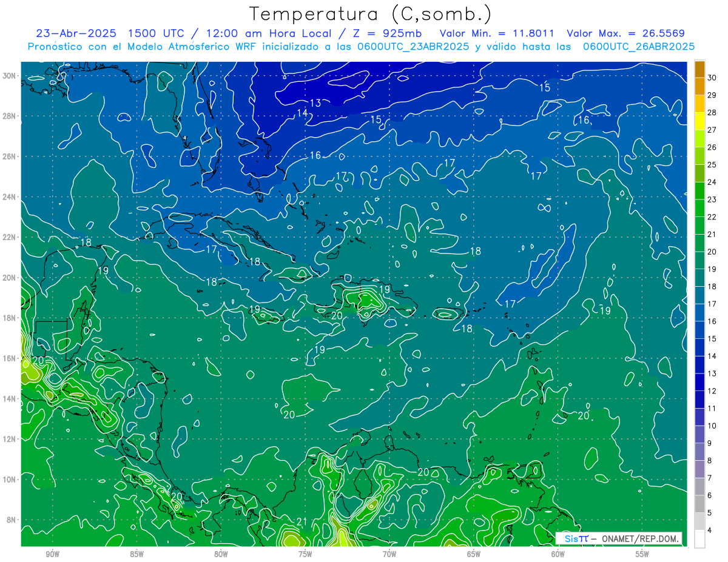Click the 22N latitude axis label
Screen dimensions: 728x562
pyautogui.click(x=10, y=237)
